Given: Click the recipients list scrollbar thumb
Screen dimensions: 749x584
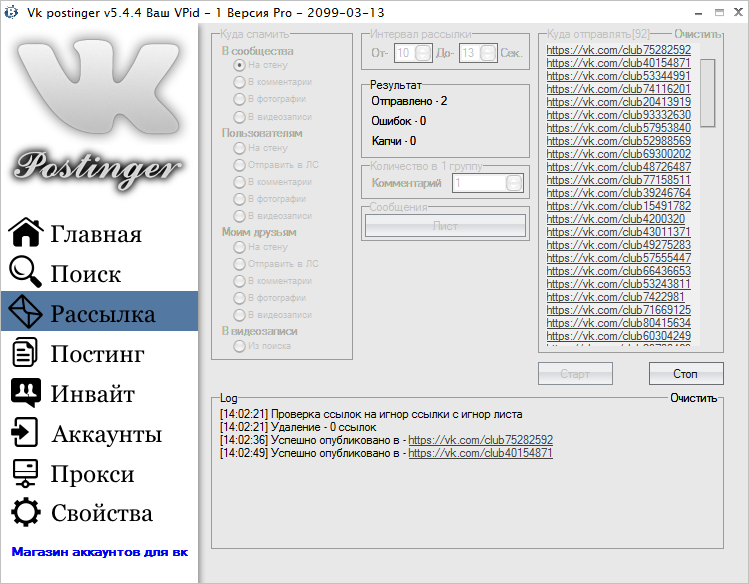Looking at the screenshot, I should coord(707,93).
